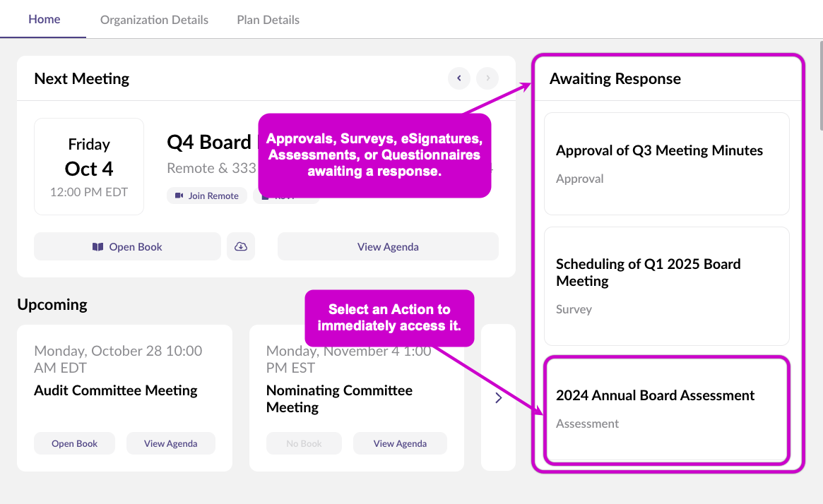Viewport: 823px width, 504px height.
Task: View Agenda for Audit Committee Meeting
Action: [170, 443]
